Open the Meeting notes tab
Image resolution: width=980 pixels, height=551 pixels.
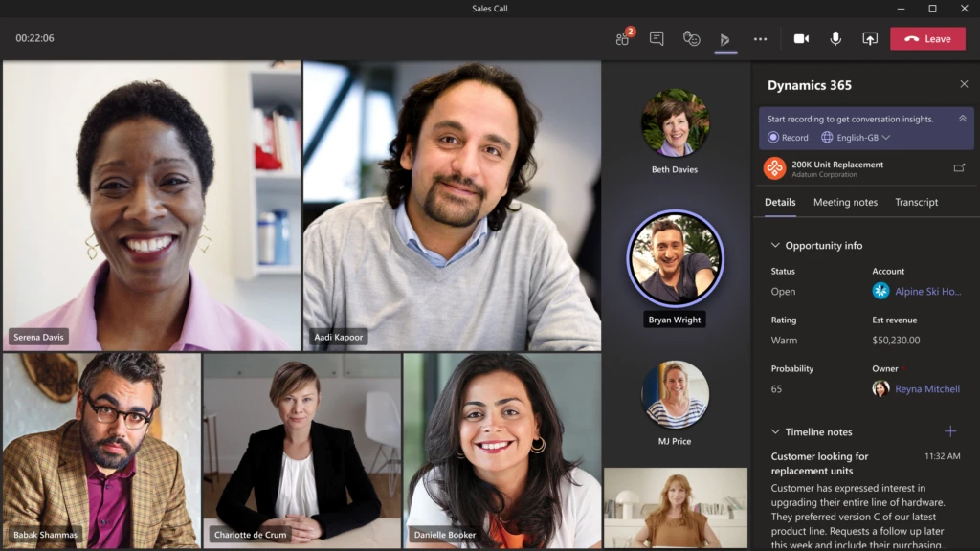[x=845, y=202]
